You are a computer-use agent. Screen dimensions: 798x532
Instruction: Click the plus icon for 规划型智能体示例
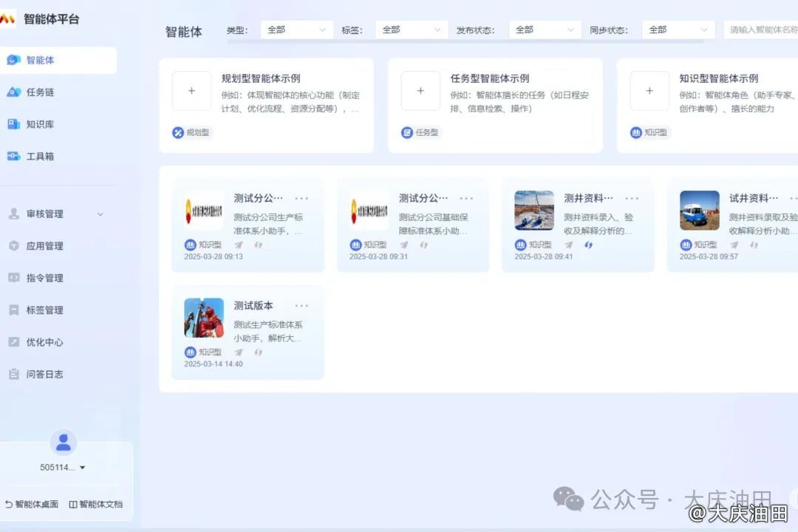point(191,91)
